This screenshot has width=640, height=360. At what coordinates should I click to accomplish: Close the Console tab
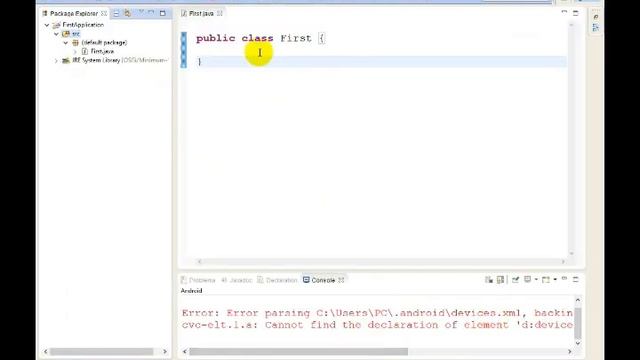point(341,280)
